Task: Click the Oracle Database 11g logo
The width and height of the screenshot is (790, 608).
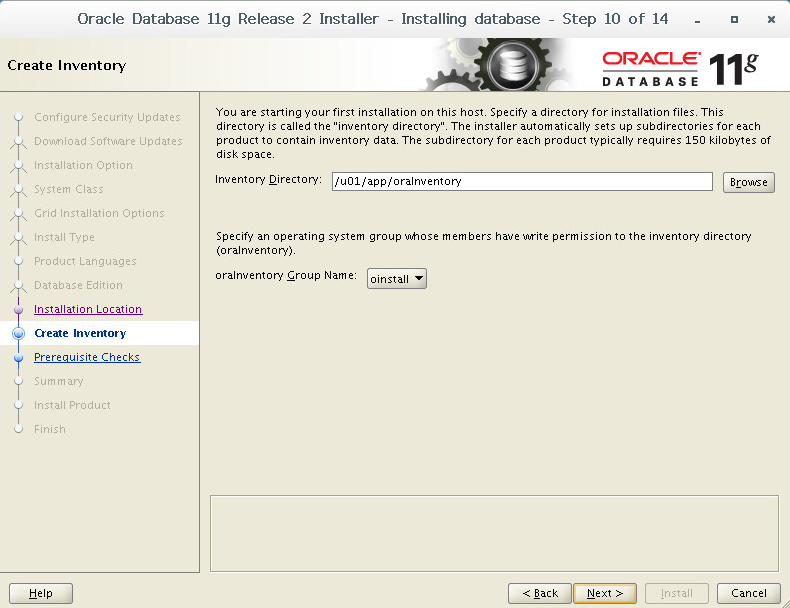Action: (x=680, y=69)
